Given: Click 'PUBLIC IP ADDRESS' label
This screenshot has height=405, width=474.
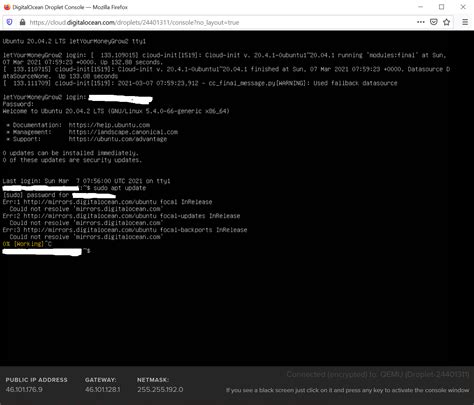Looking at the screenshot, I should (x=36, y=380).
